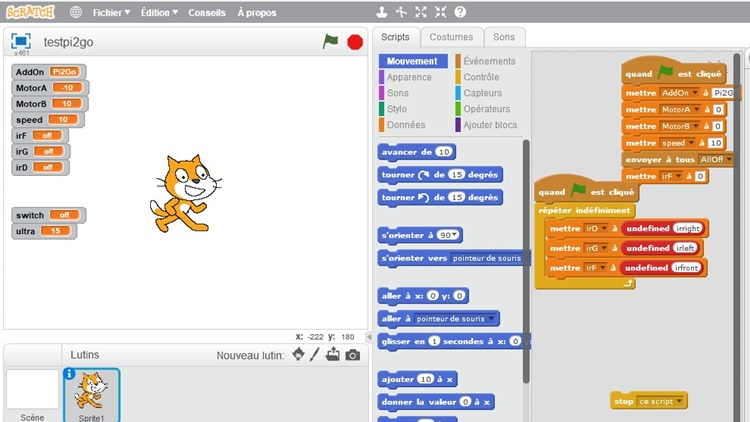Choose a new sprite from the library

(298, 355)
